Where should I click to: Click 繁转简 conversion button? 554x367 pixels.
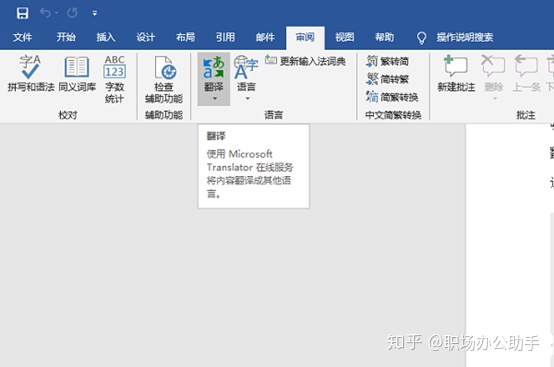click(387, 61)
